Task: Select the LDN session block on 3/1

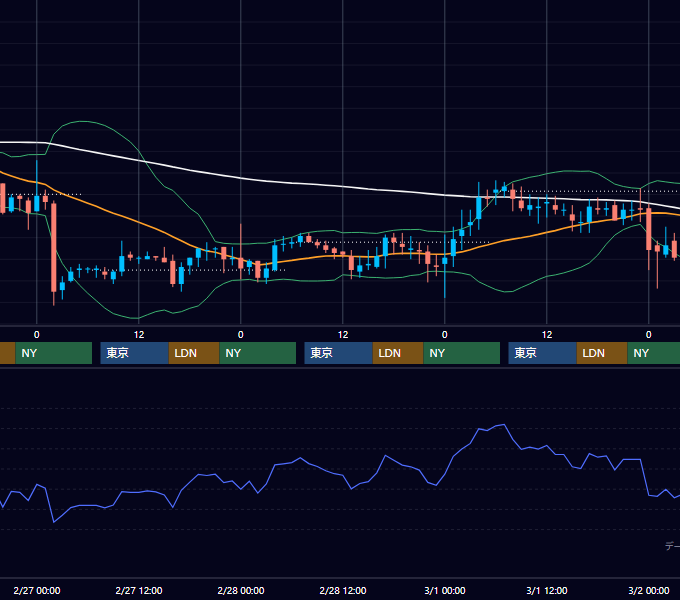Action: (x=602, y=353)
